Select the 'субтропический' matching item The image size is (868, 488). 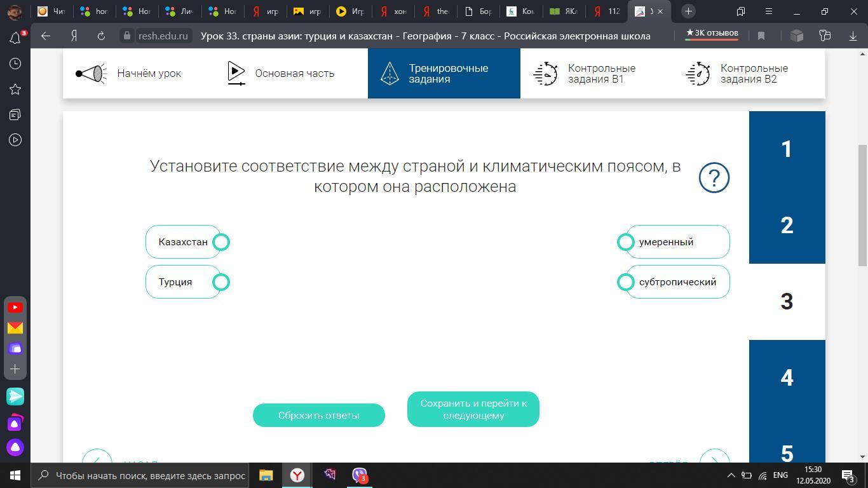(678, 282)
